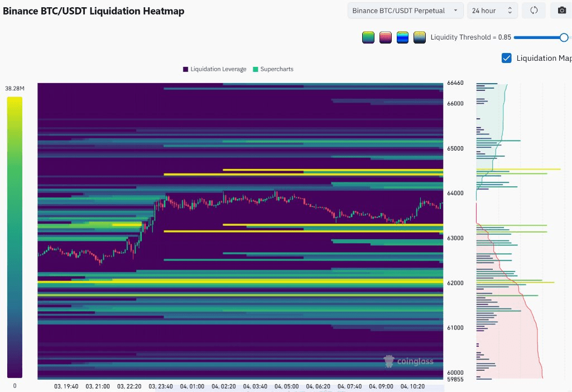
Task: Click the 04, 10:20 time axis label
Action: click(412, 386)
